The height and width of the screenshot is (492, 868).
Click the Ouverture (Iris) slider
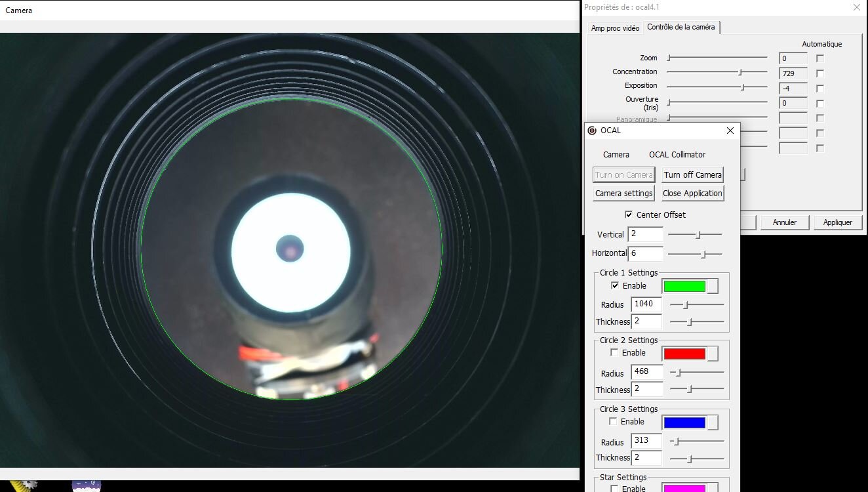tap(717, 102)
